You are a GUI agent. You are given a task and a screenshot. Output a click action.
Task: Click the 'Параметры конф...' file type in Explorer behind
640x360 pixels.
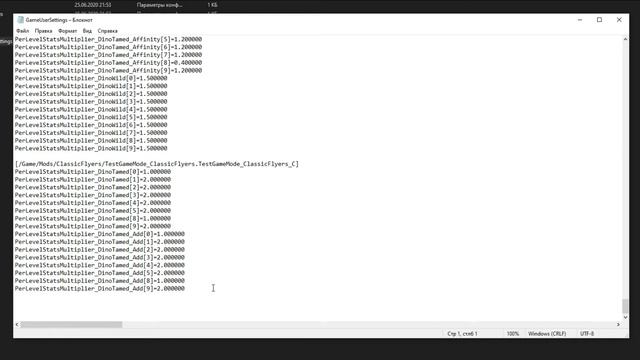[160, 5]
